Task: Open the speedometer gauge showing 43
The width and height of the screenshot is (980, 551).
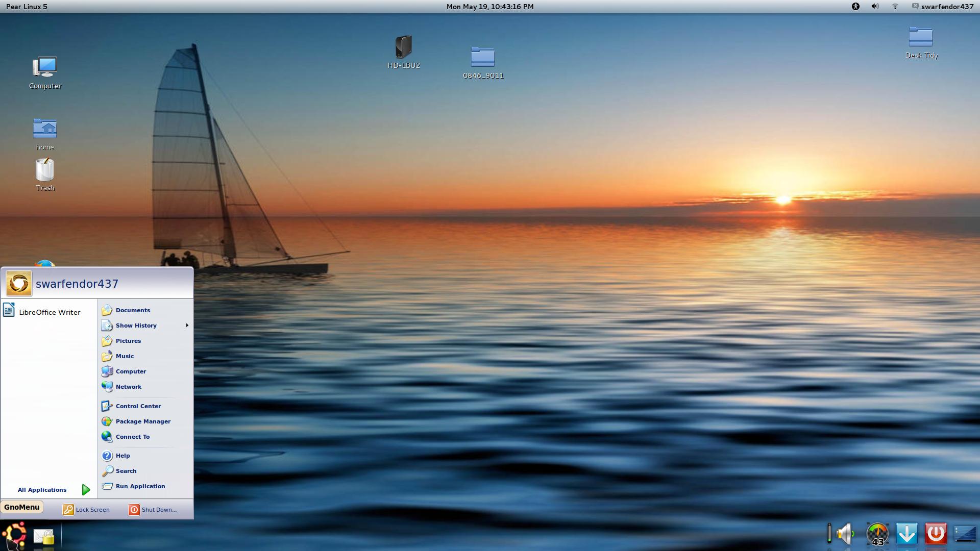Action: coord(877,534)
